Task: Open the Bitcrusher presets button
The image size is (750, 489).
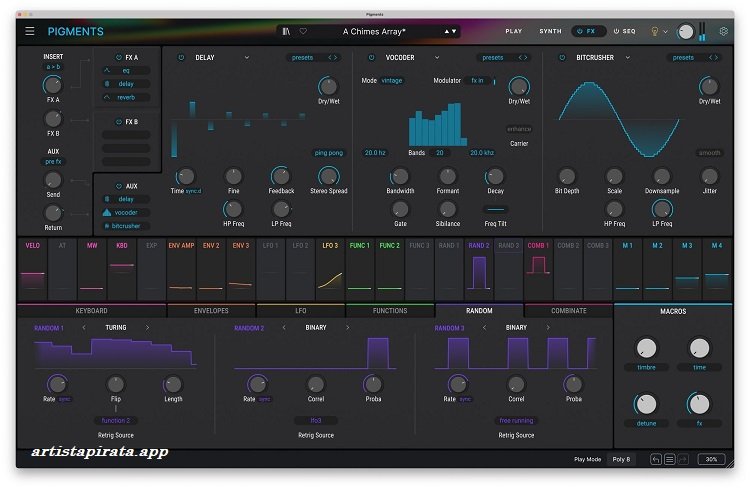Action: pos(683,57)
